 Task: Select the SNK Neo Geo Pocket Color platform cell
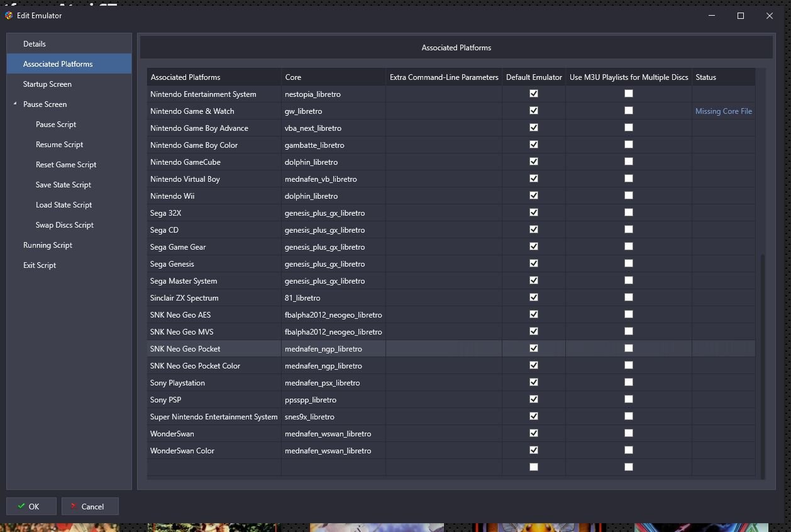[x=214, y=366]
